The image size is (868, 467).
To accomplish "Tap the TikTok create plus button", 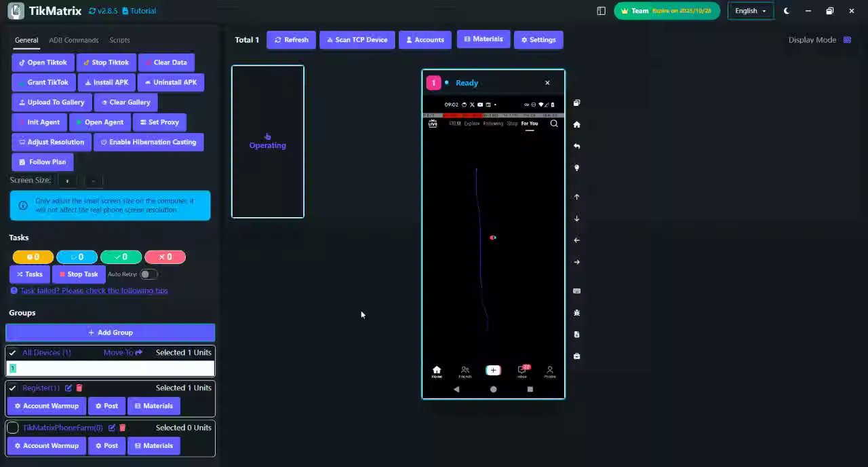I will pos(493,370).
